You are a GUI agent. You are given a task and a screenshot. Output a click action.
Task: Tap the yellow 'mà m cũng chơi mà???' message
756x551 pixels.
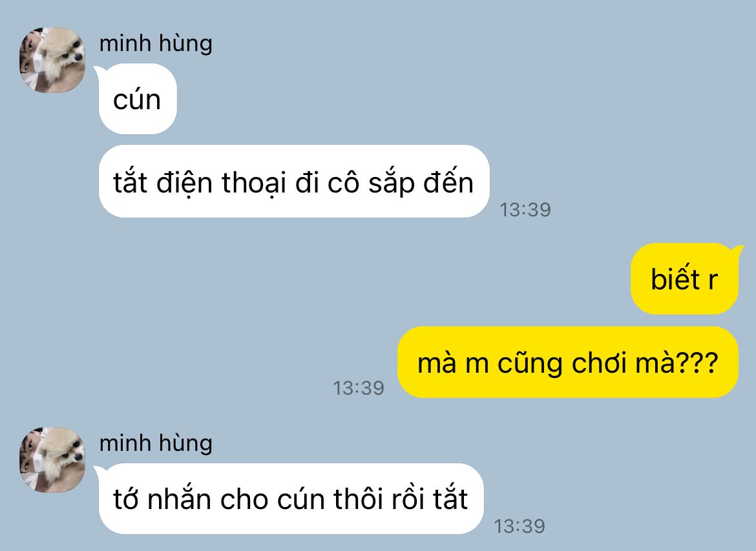(x=568, y=362)
